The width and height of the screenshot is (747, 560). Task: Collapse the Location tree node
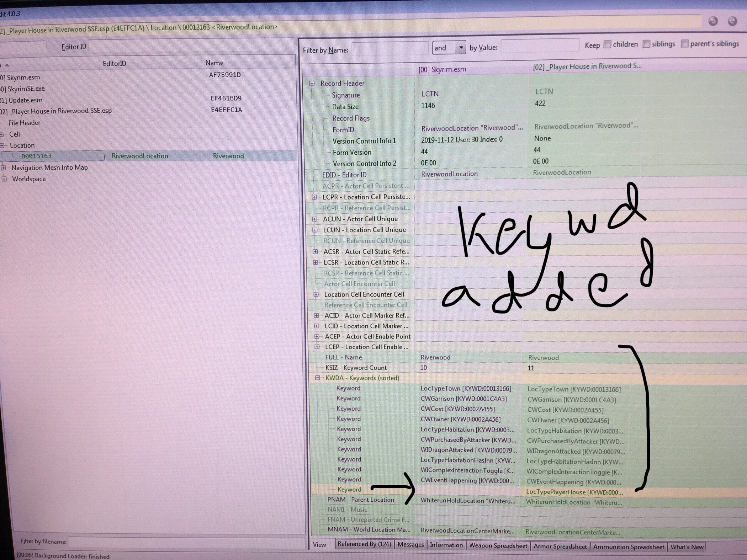pyautogui.click(x=2, y=146)
